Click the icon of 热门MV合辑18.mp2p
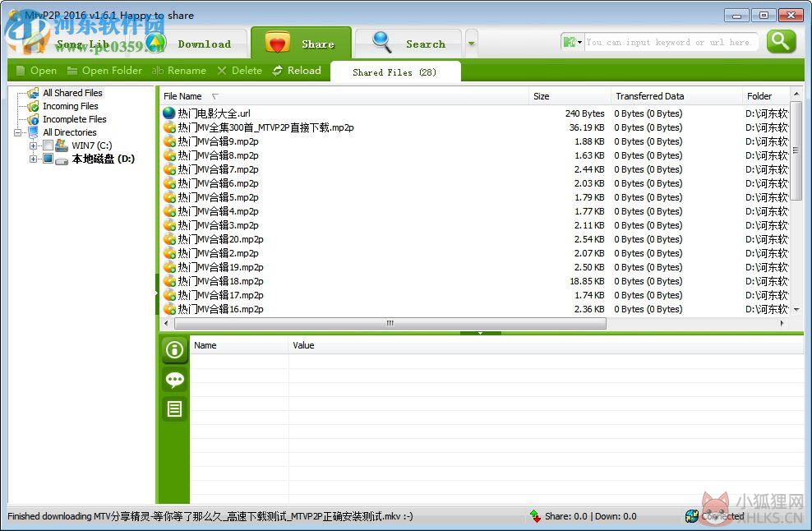 [x=168, y=281]
